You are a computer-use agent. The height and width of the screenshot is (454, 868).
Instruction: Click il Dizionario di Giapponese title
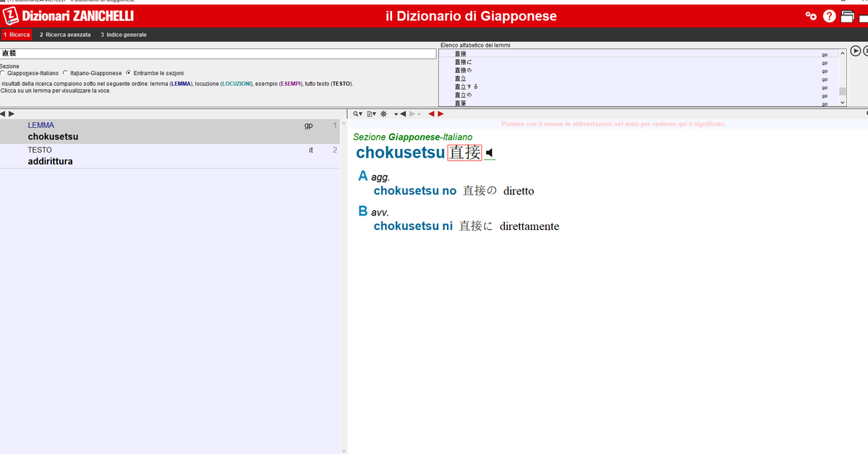(x=472, y=16)
